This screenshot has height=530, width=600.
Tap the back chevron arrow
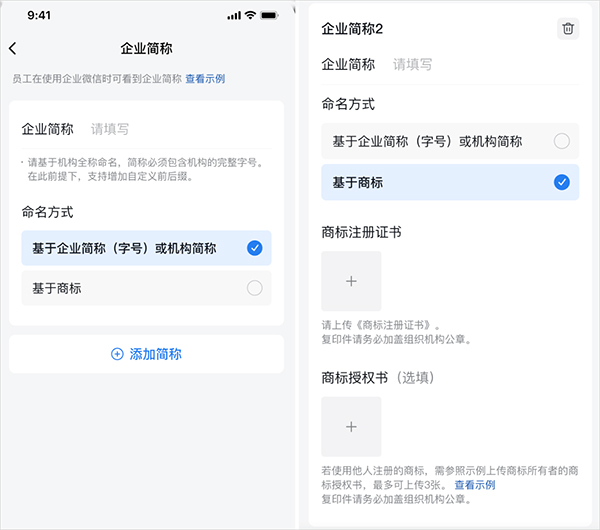(x=13, y=48)
